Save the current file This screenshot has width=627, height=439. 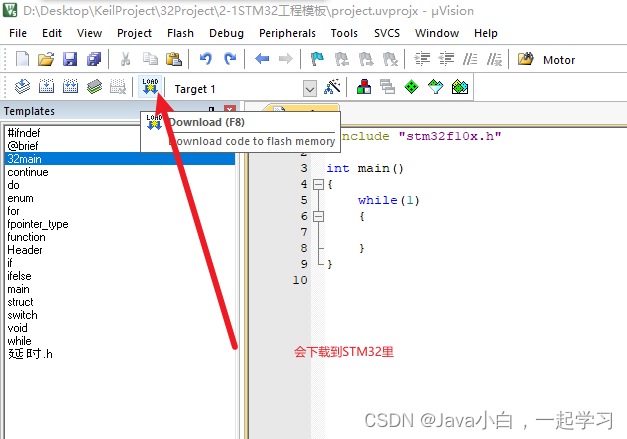point(70,59)
